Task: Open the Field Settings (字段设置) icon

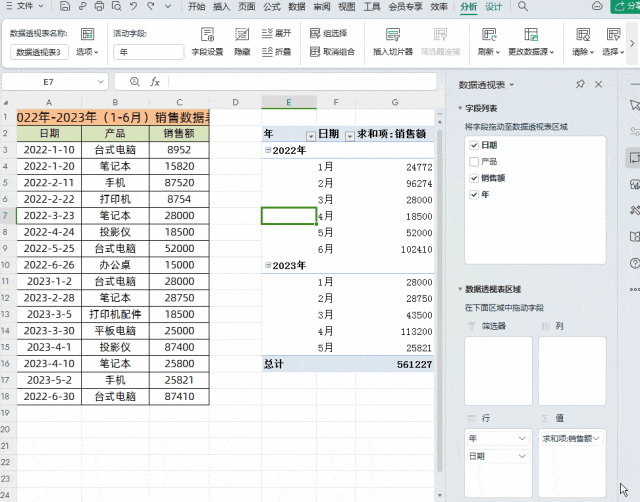Action: [x=207, y=35]
